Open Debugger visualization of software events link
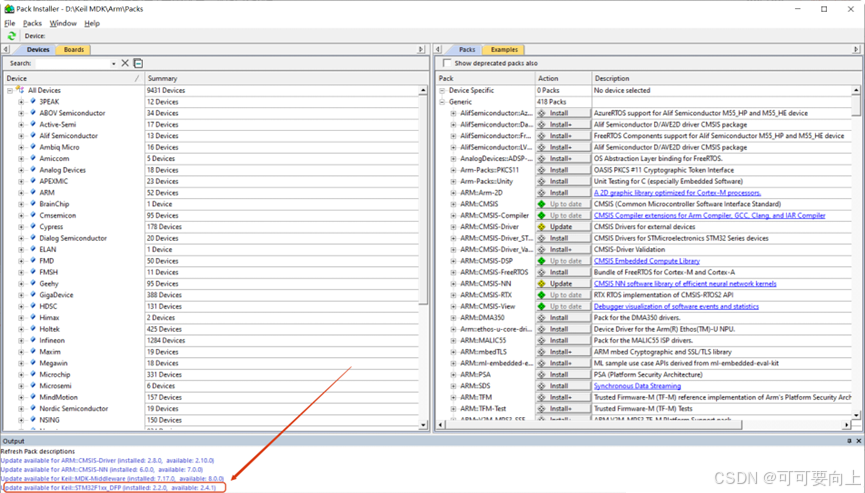The image size is (865, 493). pos(676,306)
